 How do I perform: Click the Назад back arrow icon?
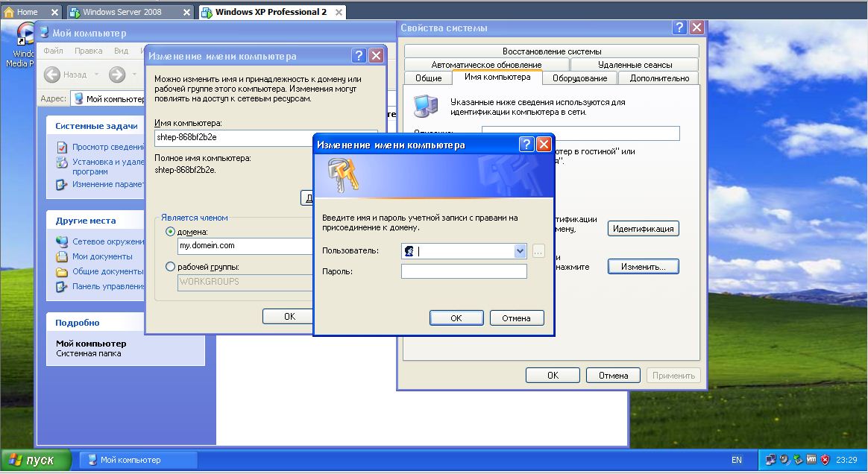pyautogui.click(x=52, y=74)
